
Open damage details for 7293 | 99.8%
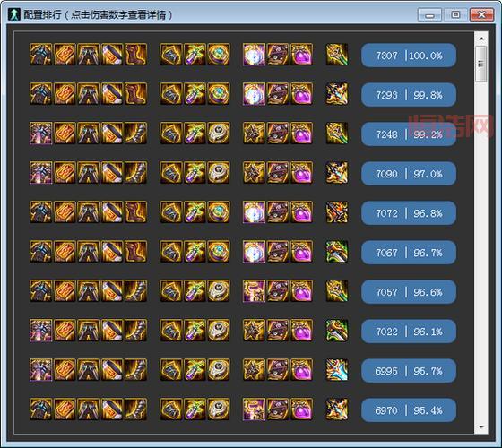(409, 95)
